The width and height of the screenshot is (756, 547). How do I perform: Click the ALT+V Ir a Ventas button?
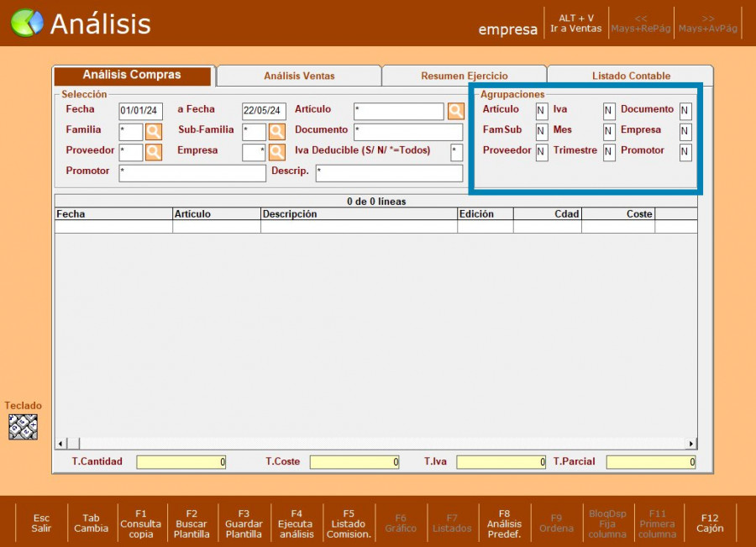click(x=575, y=24)
